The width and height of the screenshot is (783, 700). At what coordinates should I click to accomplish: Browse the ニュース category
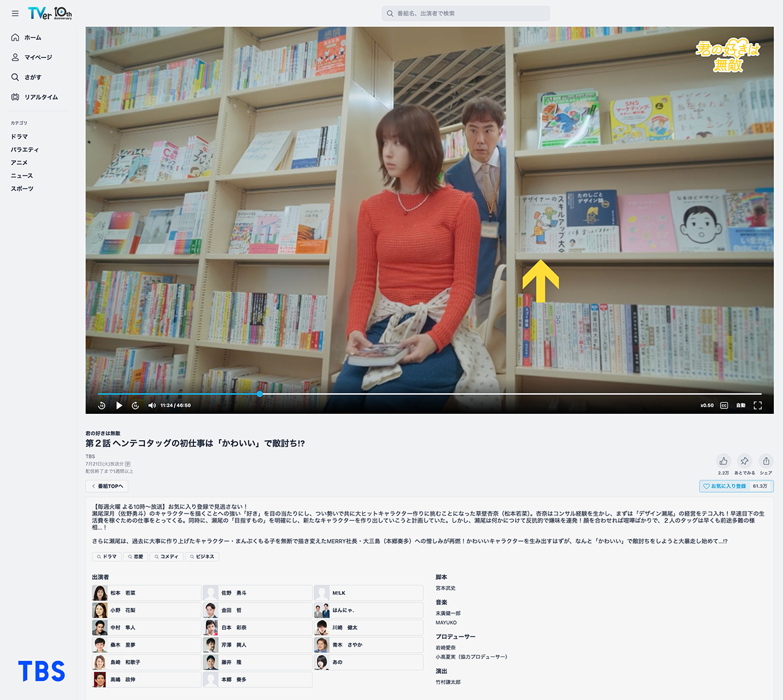tap(21, 176)
